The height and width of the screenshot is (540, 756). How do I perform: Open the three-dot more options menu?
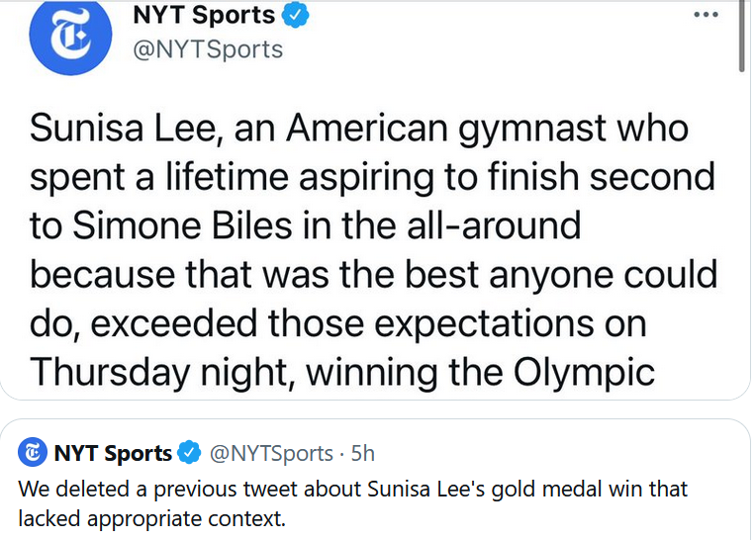pyautogui.click(x=706, y=16)
